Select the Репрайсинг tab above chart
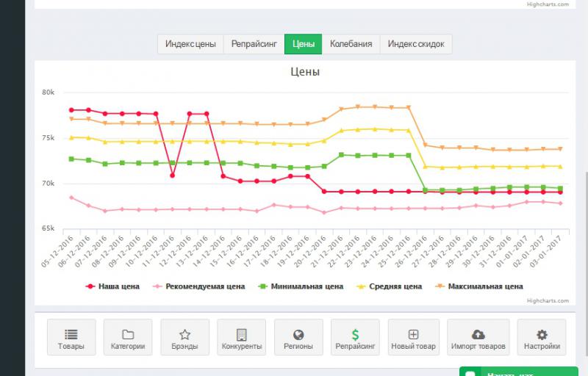Screen dimensions: 588x376 [x=253, y=44]
